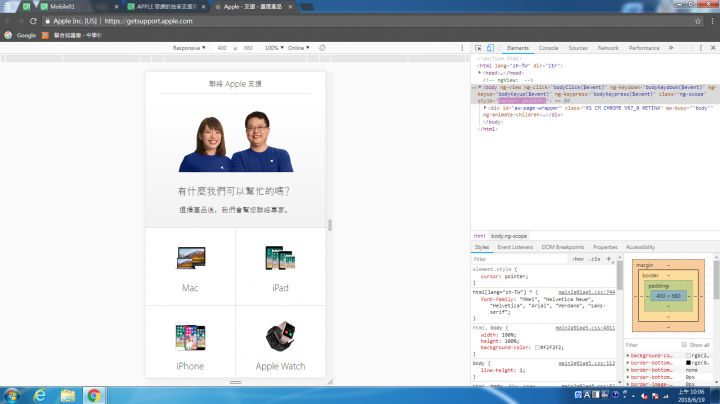Image resolution: width=720 pixels, height=404 pixels.
Task: Show more DevTools tabs with double chevron
Action: 671,48
